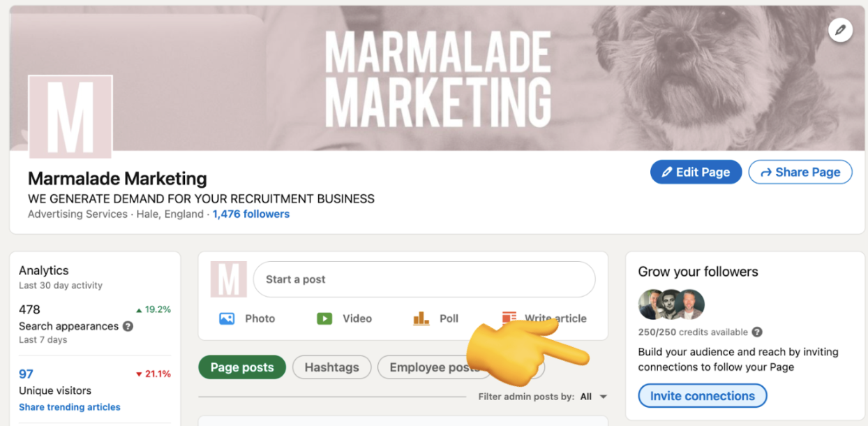
Task: Click the Photo icon under Start a post
Action: 227,318
